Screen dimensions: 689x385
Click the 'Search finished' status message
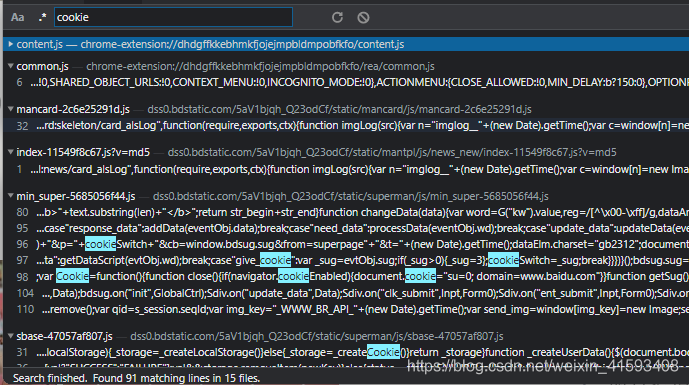136,378
